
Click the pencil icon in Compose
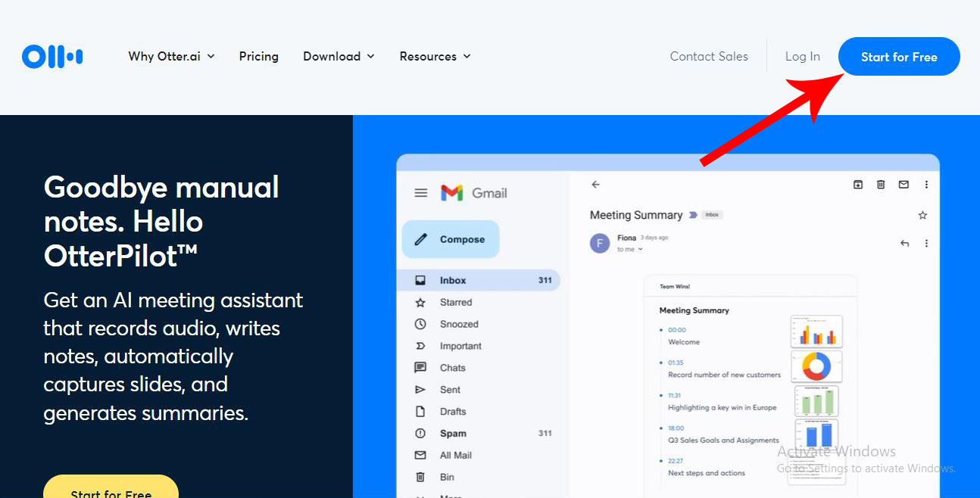(421, 239)
